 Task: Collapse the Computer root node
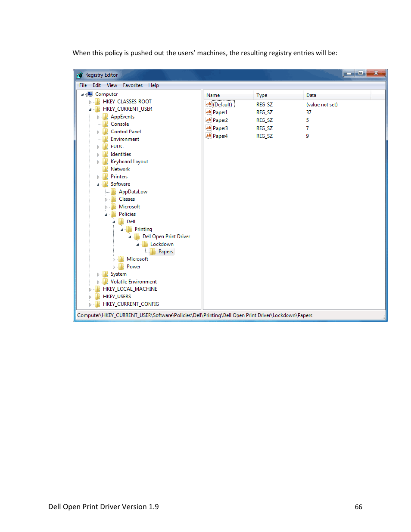82,94
